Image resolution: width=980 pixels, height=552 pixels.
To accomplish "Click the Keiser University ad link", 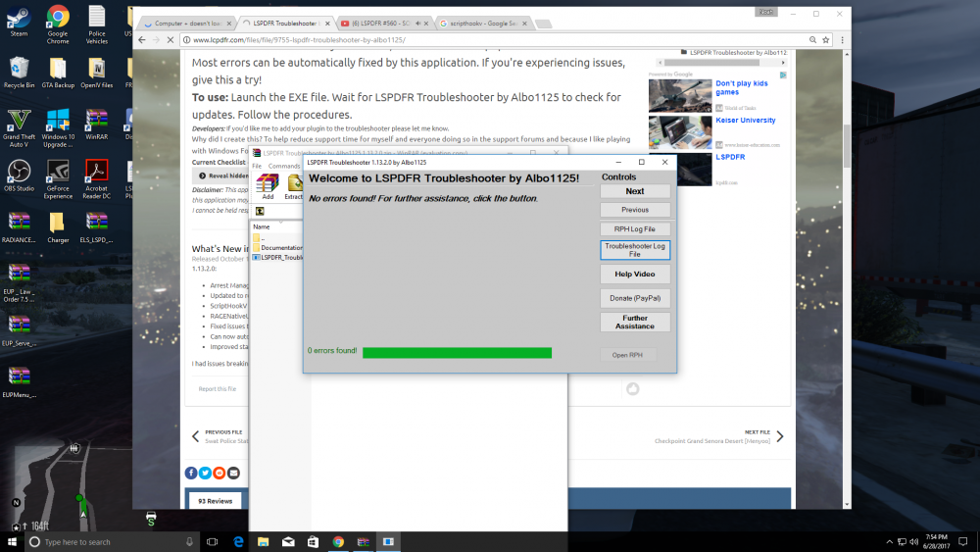I will [x=745, y=120].
